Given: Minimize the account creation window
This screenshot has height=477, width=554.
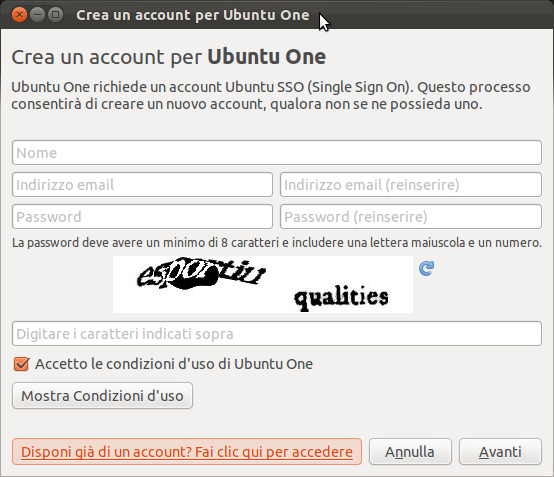Looking at the screenshot, I should pos(37,15).
